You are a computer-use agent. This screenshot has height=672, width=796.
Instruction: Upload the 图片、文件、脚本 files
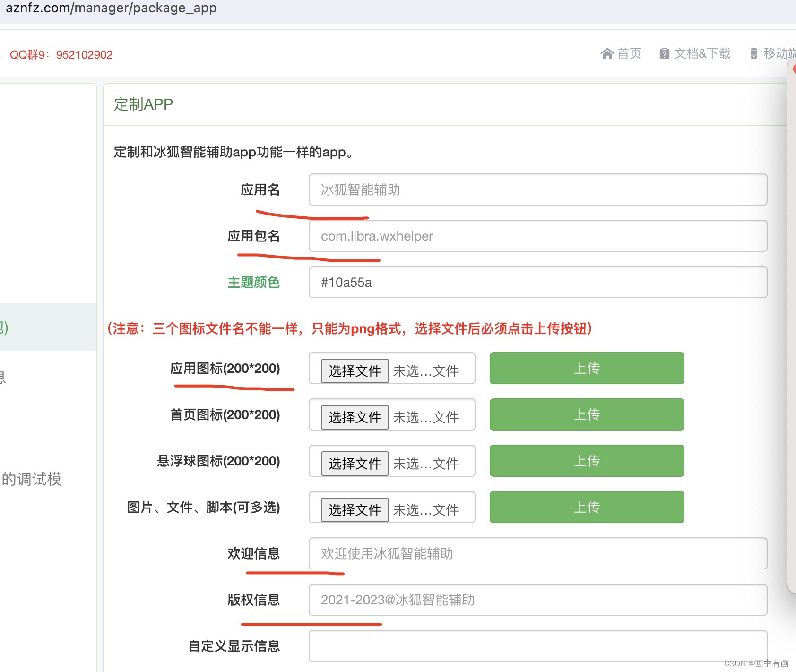coord(587,507)
